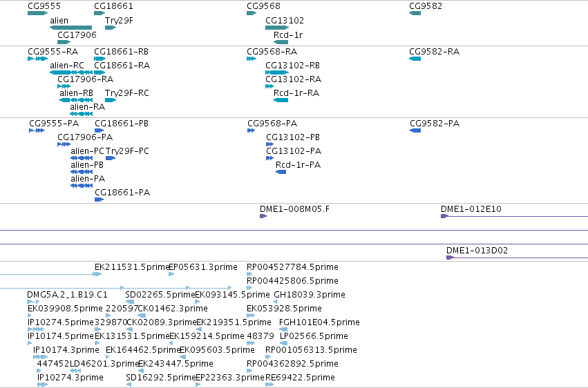Select the alien-RC transcript
The width and height of the screenshot is (588, 388).
pyautogui.click(x=71, y=72)
